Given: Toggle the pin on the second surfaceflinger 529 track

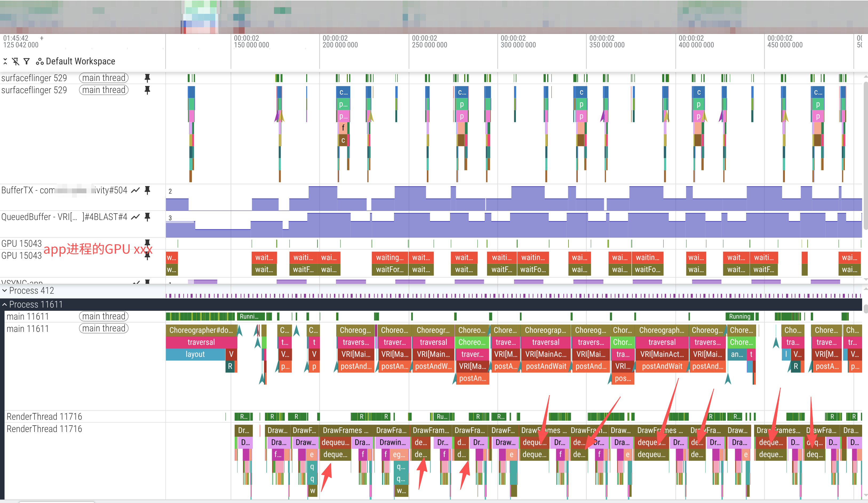Looking at the screenshot, I should (x=148, y=90).
